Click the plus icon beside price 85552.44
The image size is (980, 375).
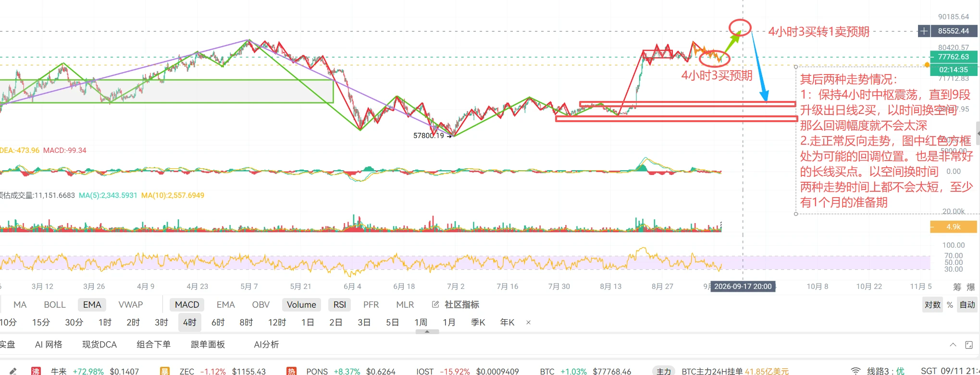tap(924, 31)
